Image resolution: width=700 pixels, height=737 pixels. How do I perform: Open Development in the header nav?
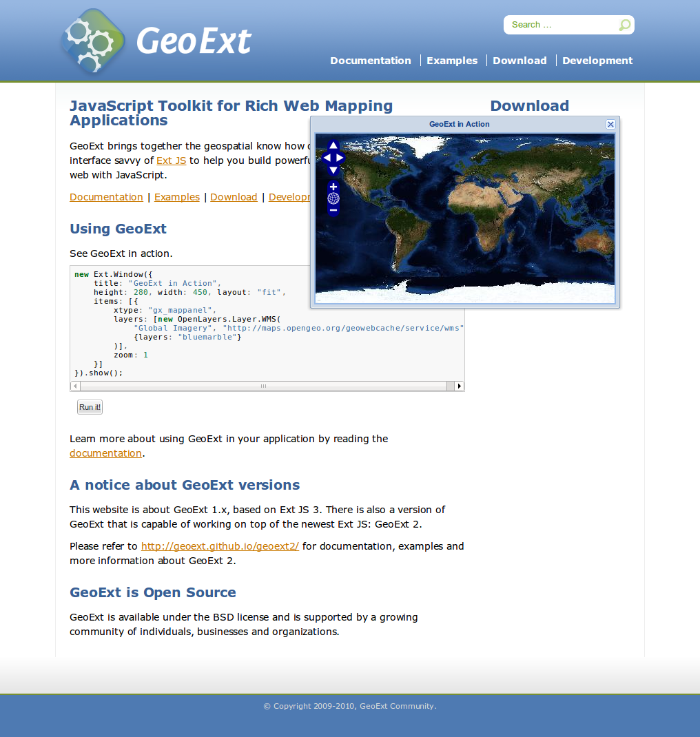click(x=597, y=61)
